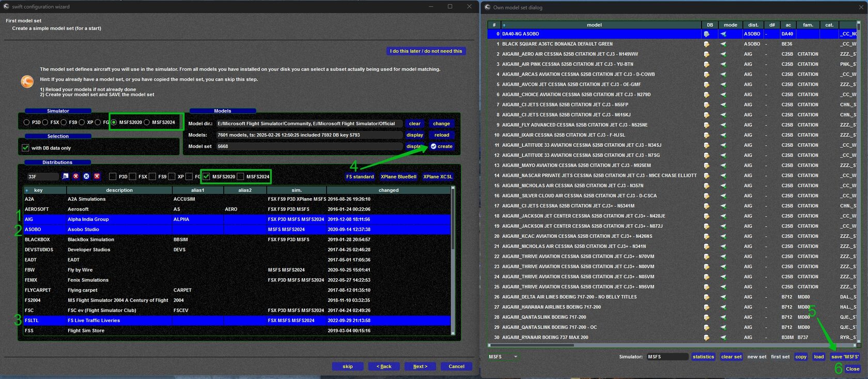Click the copy button in model set dialog
868x379 pixels.
point(801,357)
